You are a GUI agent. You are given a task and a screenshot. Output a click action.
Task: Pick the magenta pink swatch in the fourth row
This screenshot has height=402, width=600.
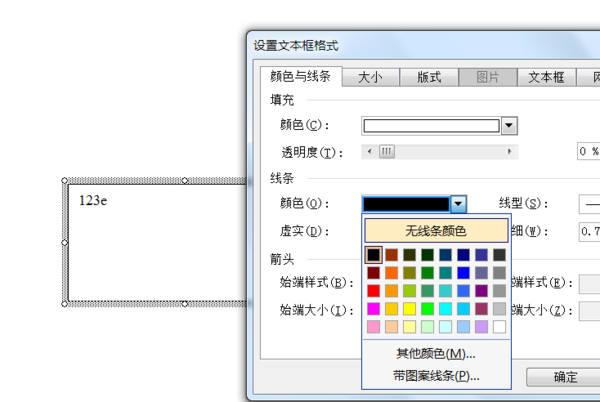coord(373,309)
